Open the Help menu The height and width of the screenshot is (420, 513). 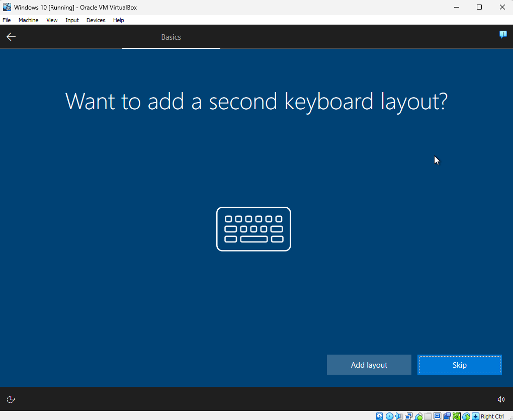click(x=118, y=20)
